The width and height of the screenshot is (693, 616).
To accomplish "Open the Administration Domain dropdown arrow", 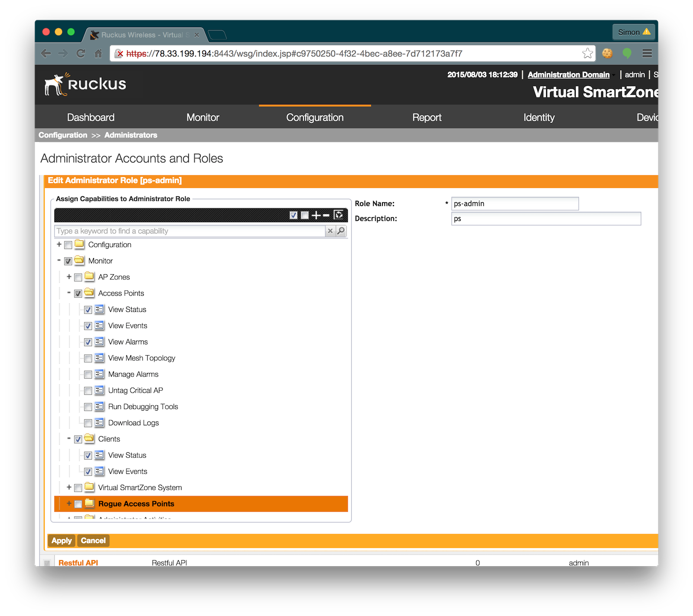I will (614, 75).
